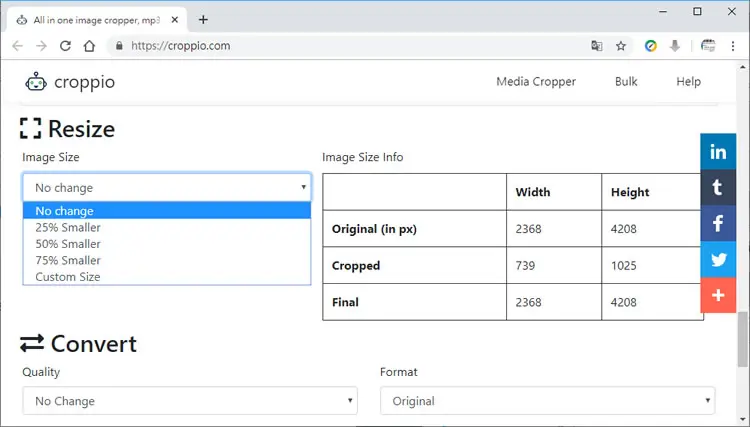The image size is (750, 427).
Task: Open a new browser tab
Action: [203, 20]
